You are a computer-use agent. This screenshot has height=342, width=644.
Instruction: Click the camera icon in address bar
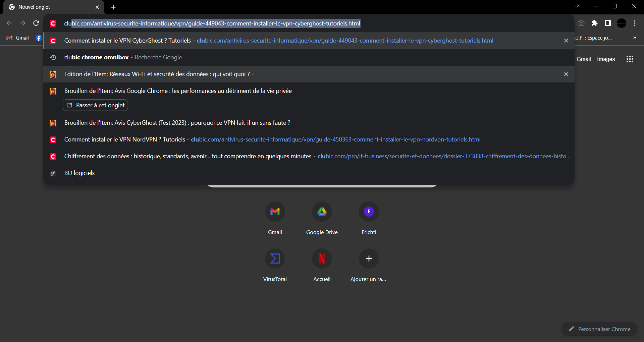pyautogui.click(x=581, y=23)
